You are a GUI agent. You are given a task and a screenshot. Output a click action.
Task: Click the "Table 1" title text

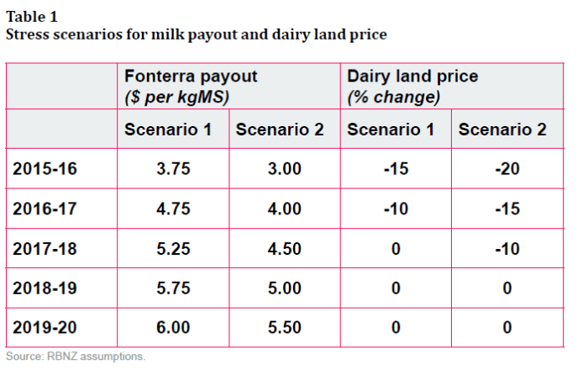coord(32,16)
